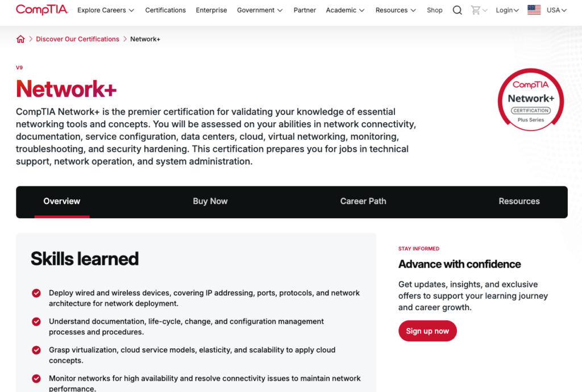Follow the Discover Our Certifications breadcrumb link
The height and width of the screenshot is (392, 582).
(x=77, y=39)
